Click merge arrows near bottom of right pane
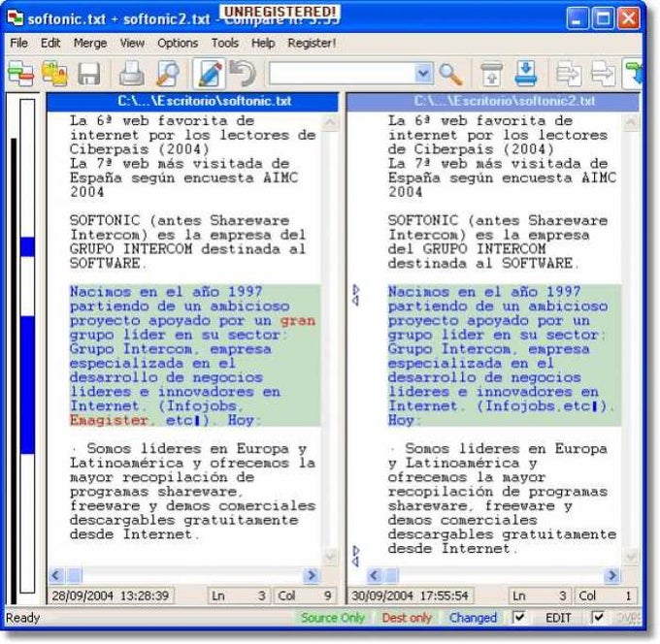The image size is (660, 644). pyautogui.click(x=356, y=556)
